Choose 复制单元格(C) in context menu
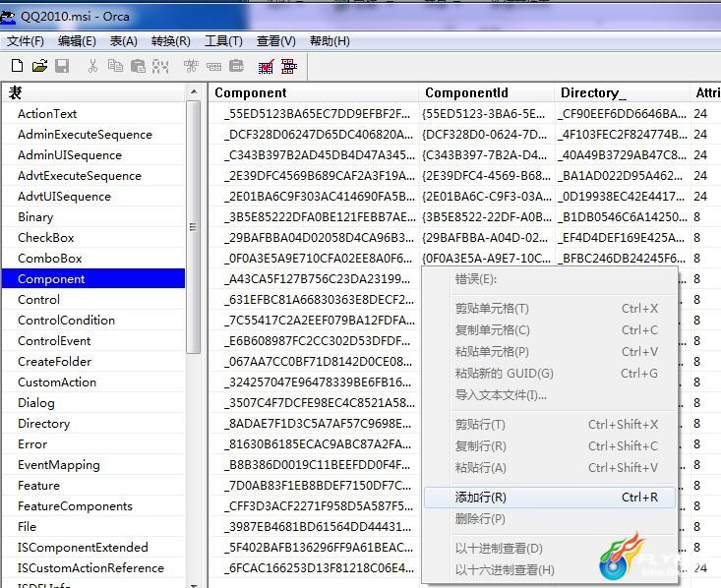721x588 pixels. tap(550, 329)
